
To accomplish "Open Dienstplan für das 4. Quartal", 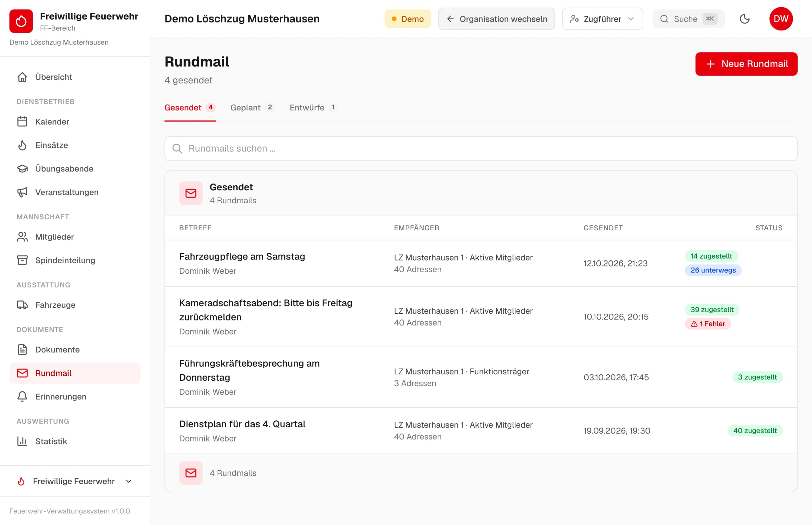I will point(481,431).
